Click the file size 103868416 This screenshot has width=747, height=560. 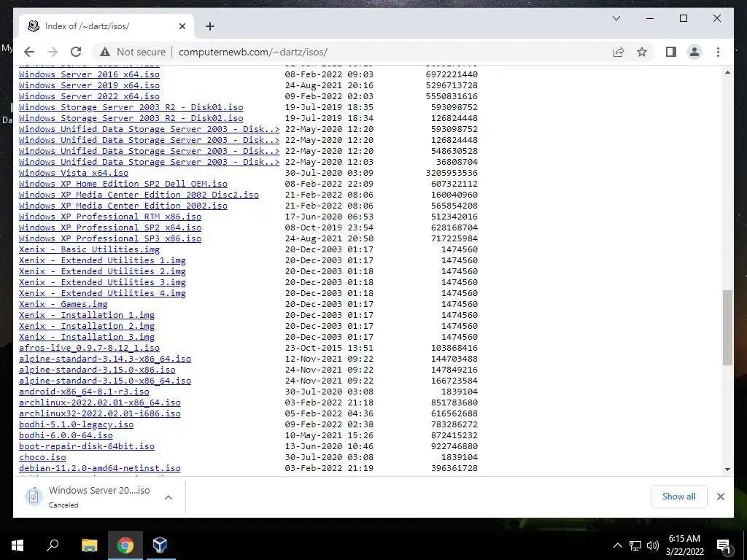point(454,348)
